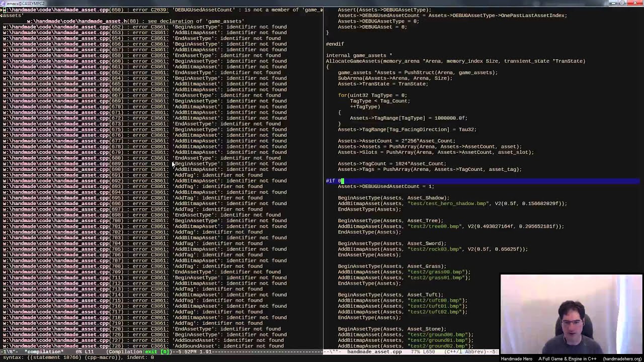Click the "test2/tuft02.bmp" string
This screenshot has width=644, height=362.
click(x=435, y=312)
